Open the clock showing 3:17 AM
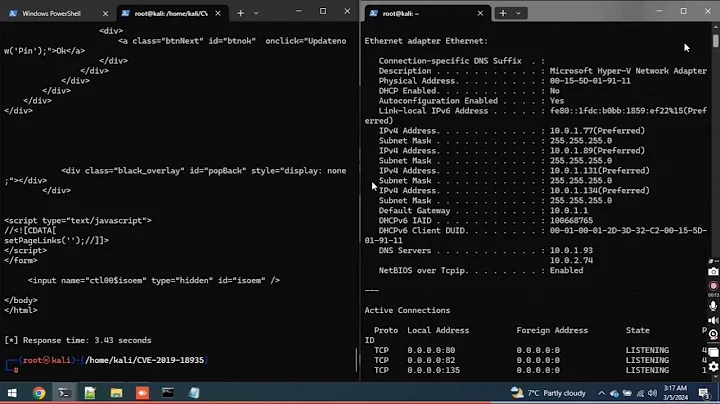The height and width of the screenshot is (404, 720). click(675, 393)
